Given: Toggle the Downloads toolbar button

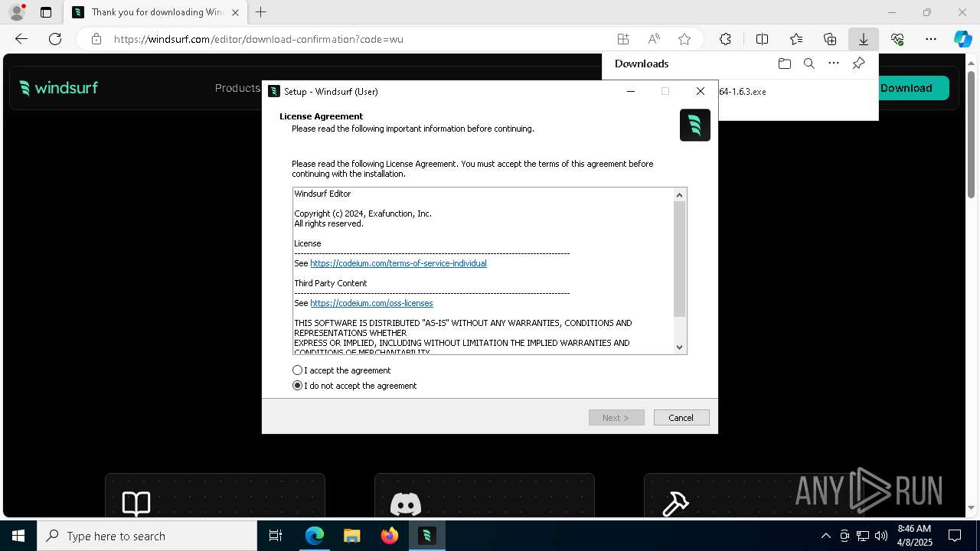Looking at the screenshot, I should pos(863,39).
